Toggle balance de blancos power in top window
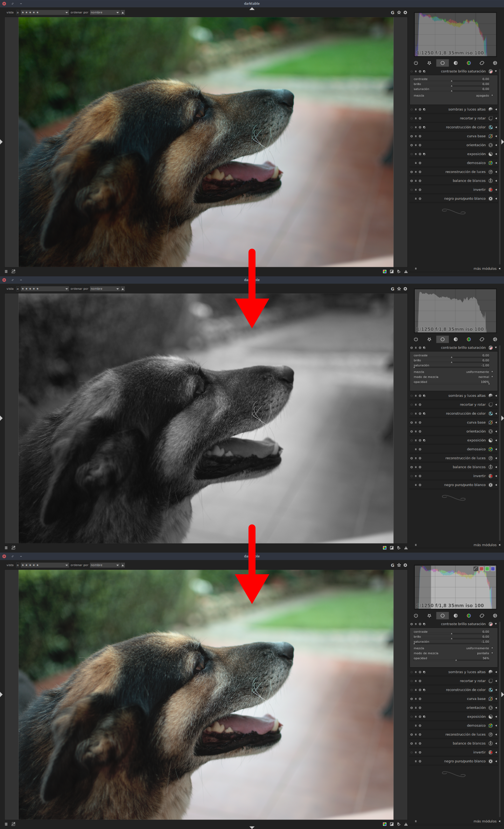This screenshot has width=504, height=829. [412, 181]
